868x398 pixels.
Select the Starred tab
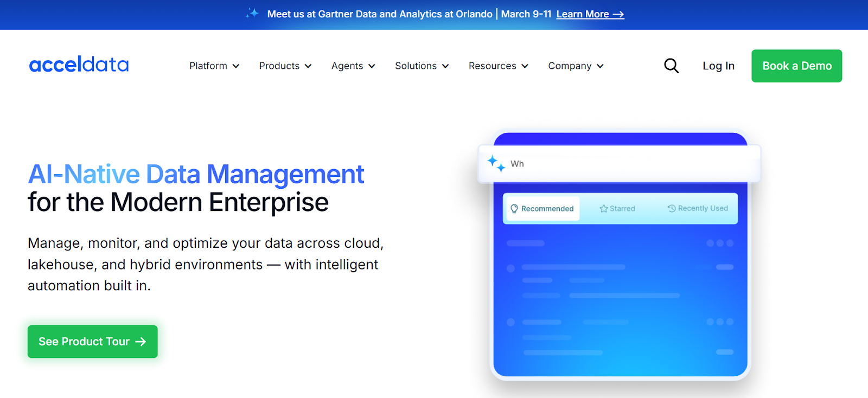click(617, 209)
